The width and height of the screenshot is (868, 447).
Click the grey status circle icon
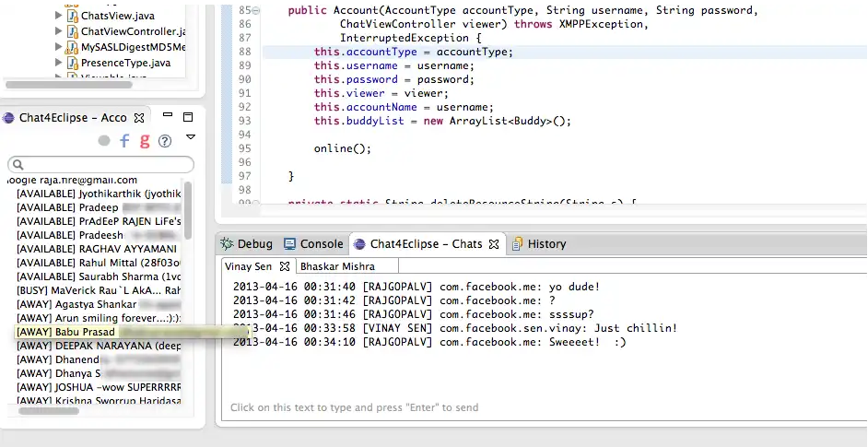tap(104, 141)
